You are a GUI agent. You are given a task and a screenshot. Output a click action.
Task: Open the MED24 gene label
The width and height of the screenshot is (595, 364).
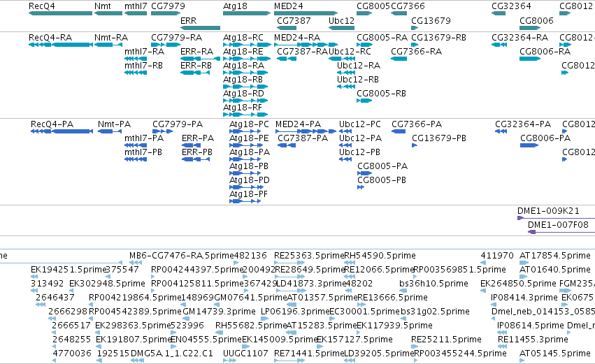[x=289, y=6]
